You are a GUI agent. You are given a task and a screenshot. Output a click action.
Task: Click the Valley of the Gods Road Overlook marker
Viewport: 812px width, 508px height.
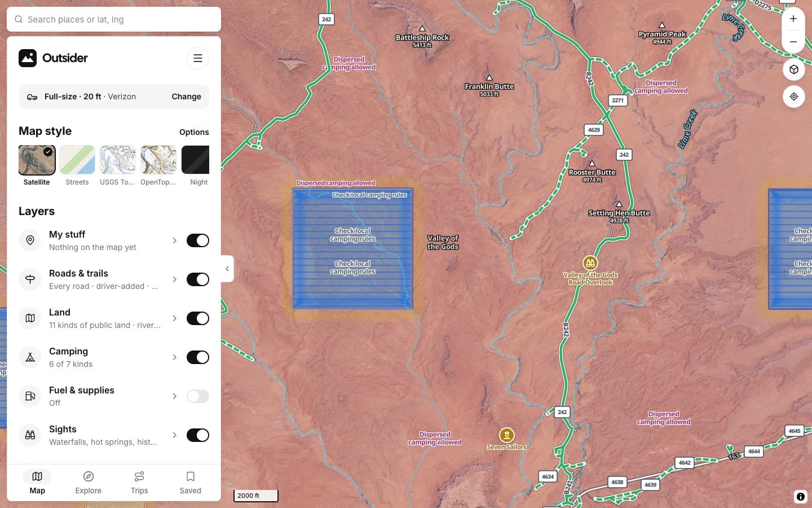[x=590, y=263]
